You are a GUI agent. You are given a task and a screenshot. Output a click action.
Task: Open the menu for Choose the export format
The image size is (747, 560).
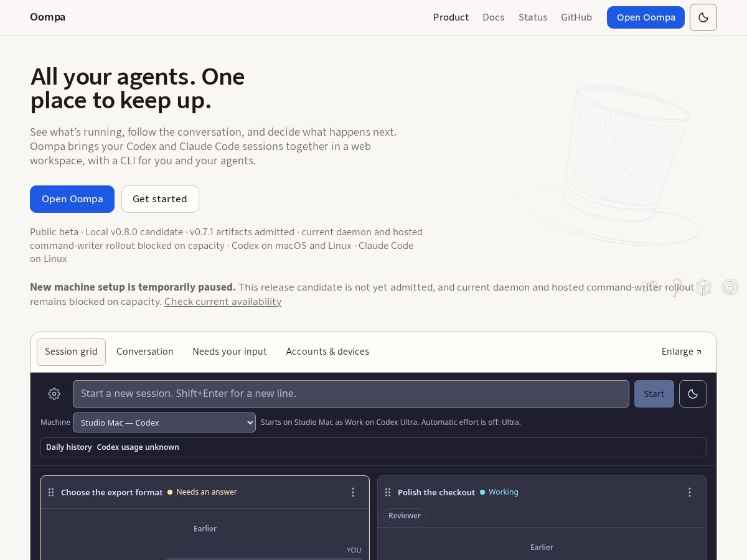coord(353,492)
